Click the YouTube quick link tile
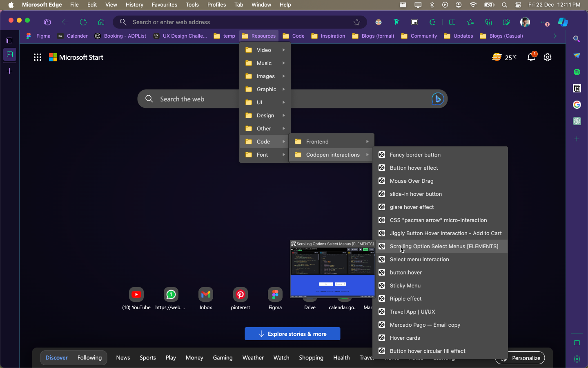 click(x=136, y=299)
